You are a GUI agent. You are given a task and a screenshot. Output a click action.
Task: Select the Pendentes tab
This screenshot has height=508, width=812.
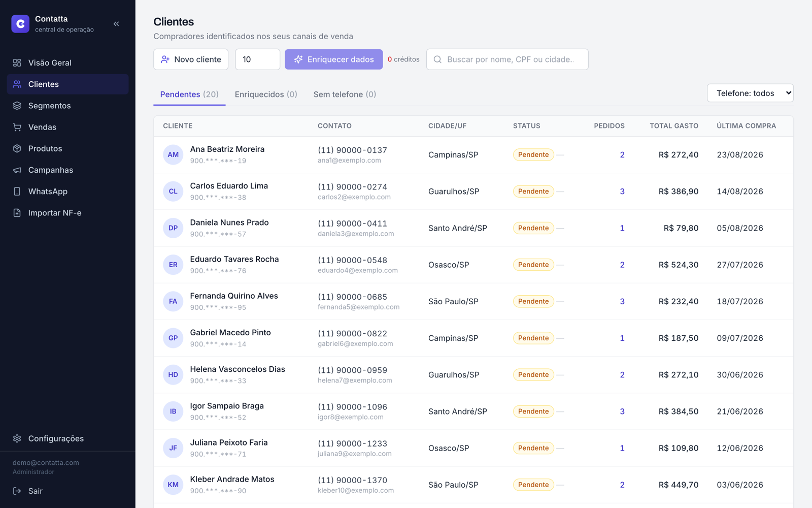(189, 94)
